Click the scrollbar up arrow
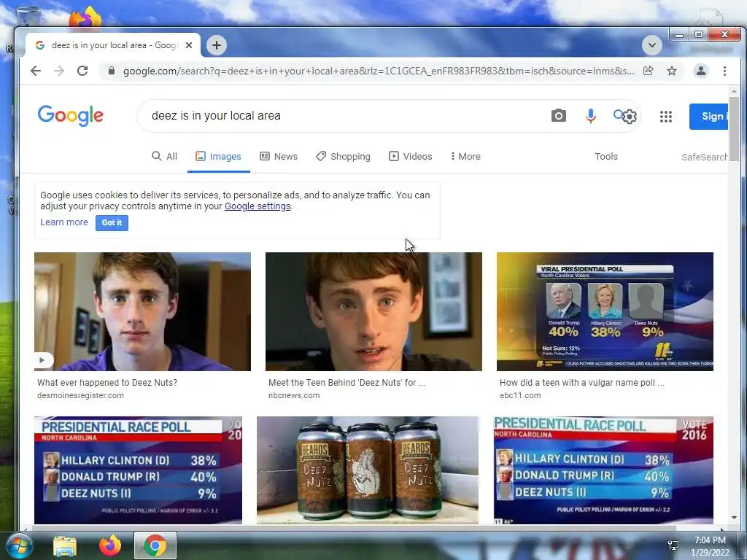 (734, 90)
